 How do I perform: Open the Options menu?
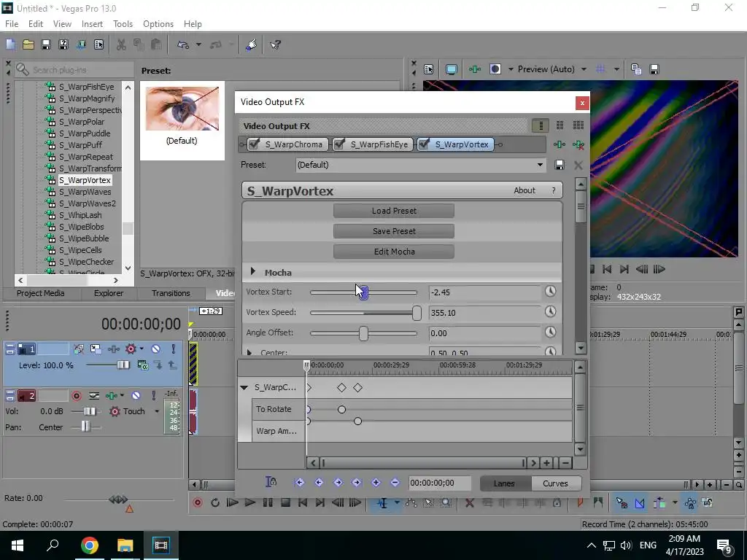click(x=158, y=24)
